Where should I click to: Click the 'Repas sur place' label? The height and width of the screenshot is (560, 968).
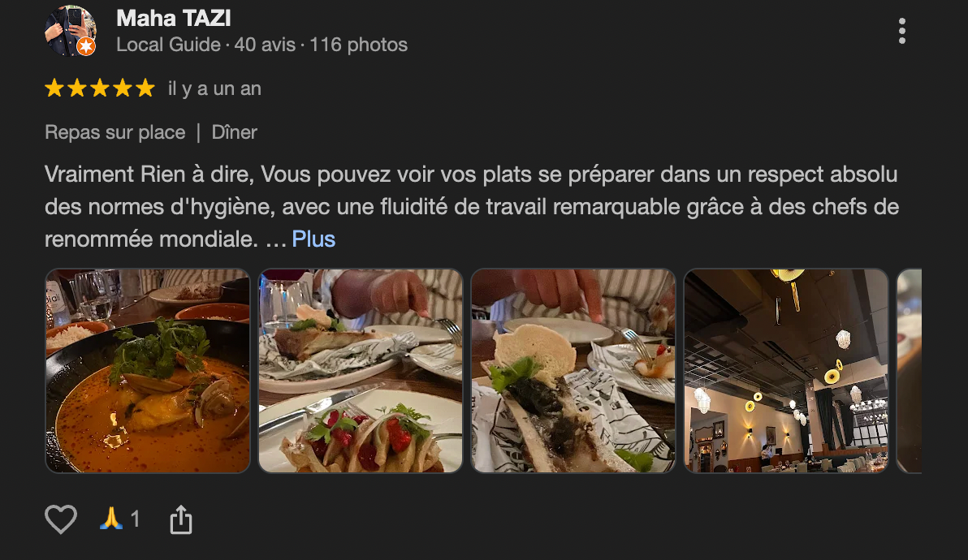tap(115, 132)
